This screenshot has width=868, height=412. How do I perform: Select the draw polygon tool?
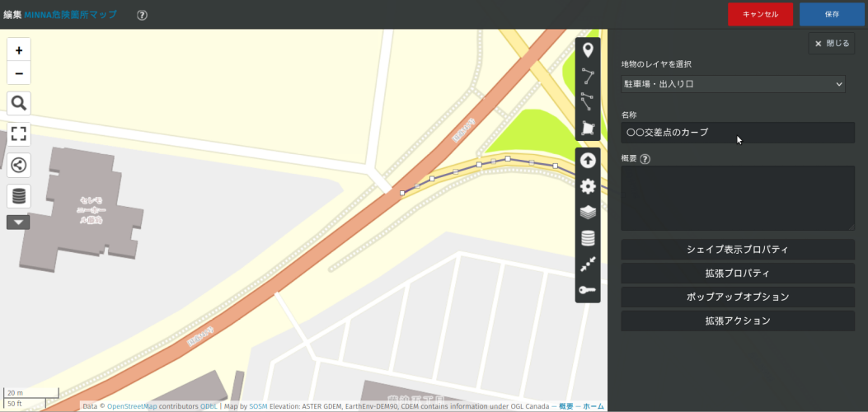(588, 128)
